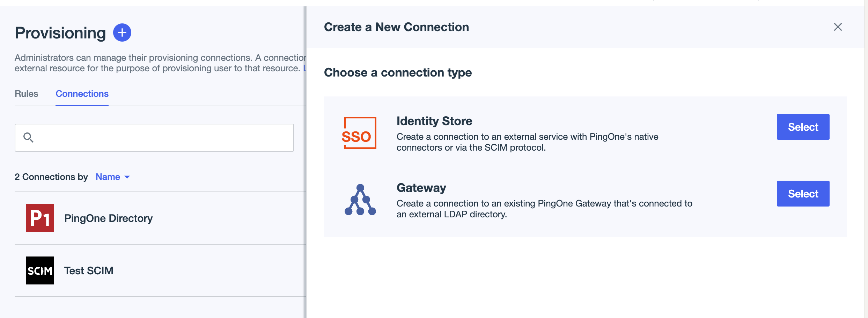Screen dimensions: 868x318
Task: Click the blue Gateway network diagram icon
Action: pyautogui.click(x=360, y=200)
